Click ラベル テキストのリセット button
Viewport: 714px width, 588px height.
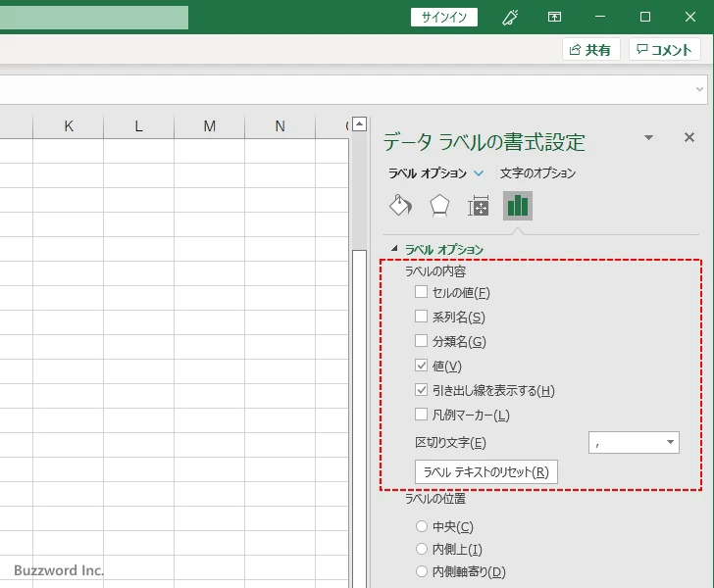(486, 472)
